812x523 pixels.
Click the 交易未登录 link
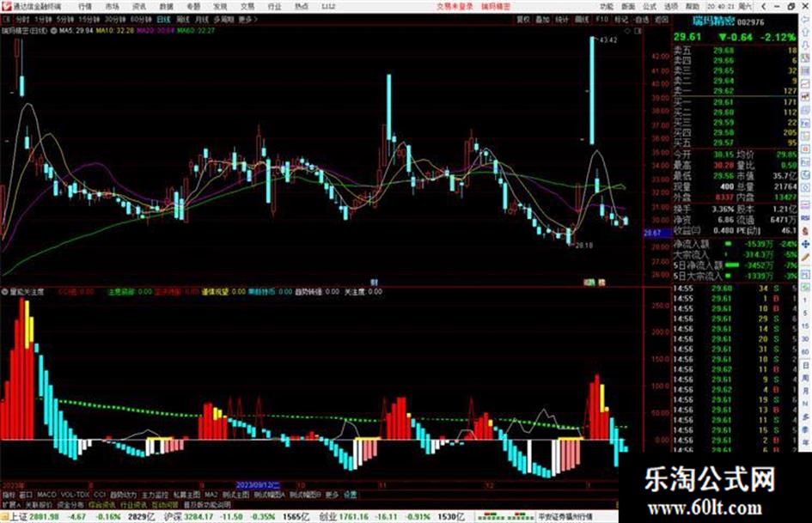(x=455, y=6)
